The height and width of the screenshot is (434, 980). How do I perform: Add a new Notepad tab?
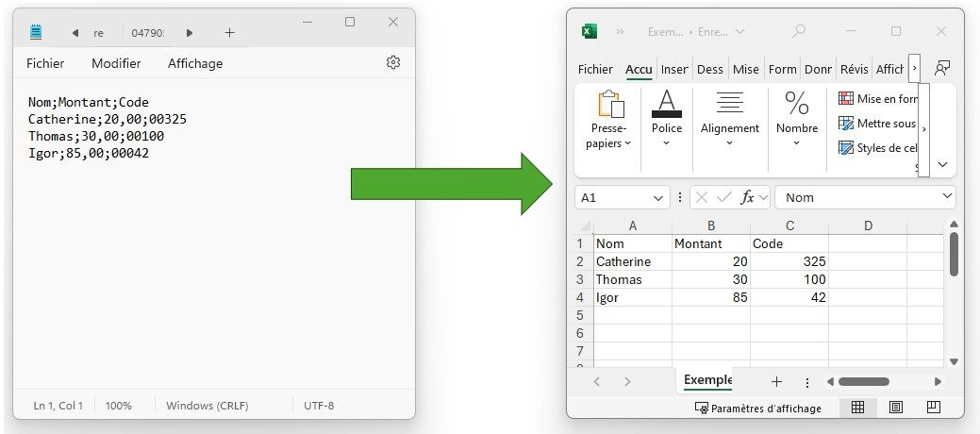[x=229, y=33]
